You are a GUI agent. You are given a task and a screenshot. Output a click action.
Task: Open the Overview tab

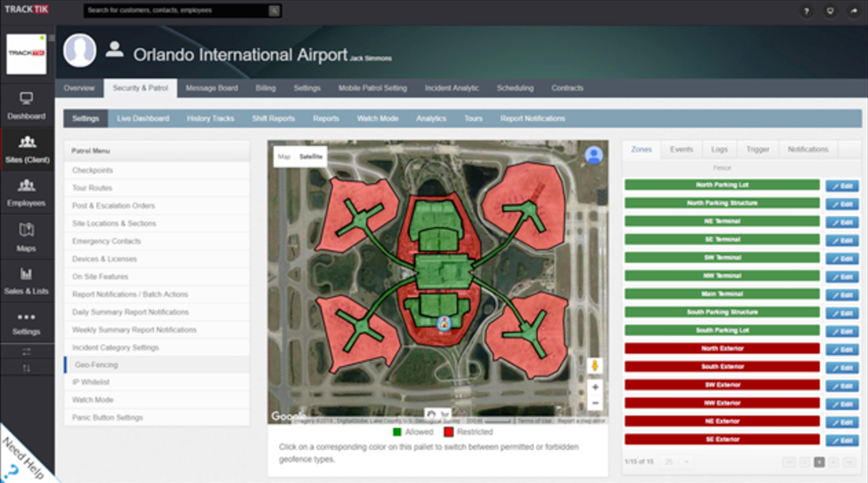[x=79, y=88]
